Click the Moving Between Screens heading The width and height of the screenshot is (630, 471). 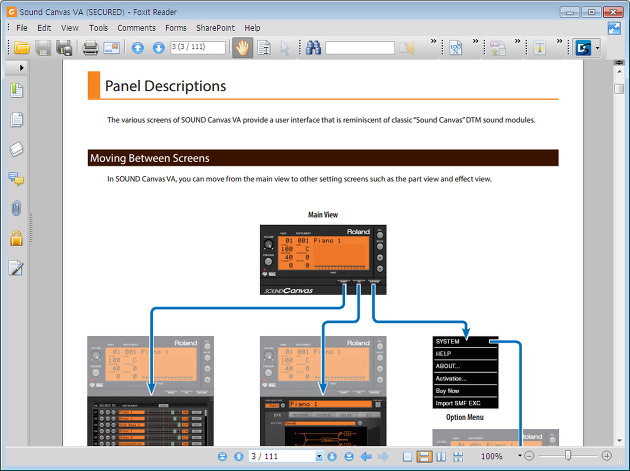(x=149, y=158)
